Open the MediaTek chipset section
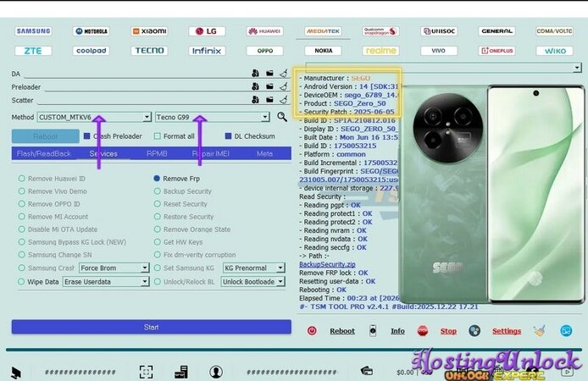 pos(323,31)
